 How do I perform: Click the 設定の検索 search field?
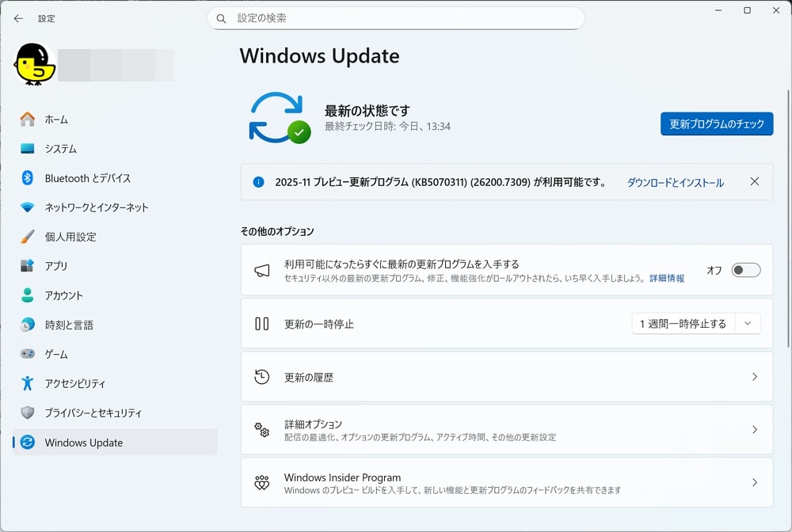[396, 17]
